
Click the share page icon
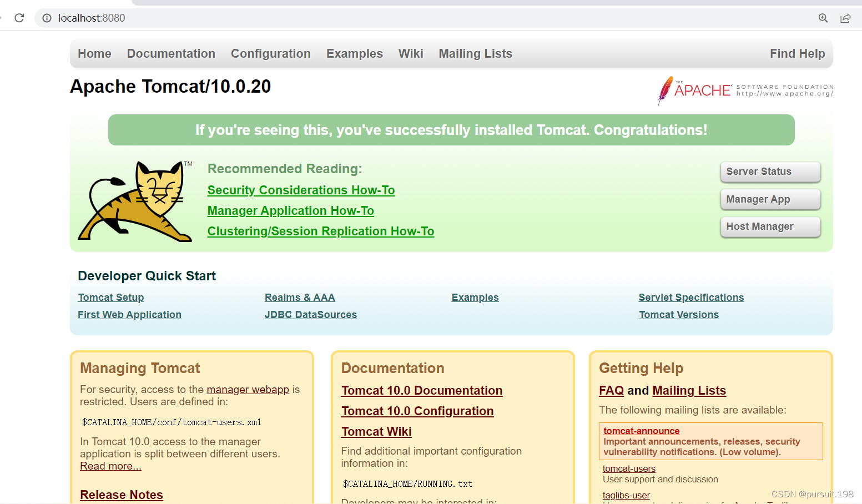pyautogui.click(x=845, y=18)
